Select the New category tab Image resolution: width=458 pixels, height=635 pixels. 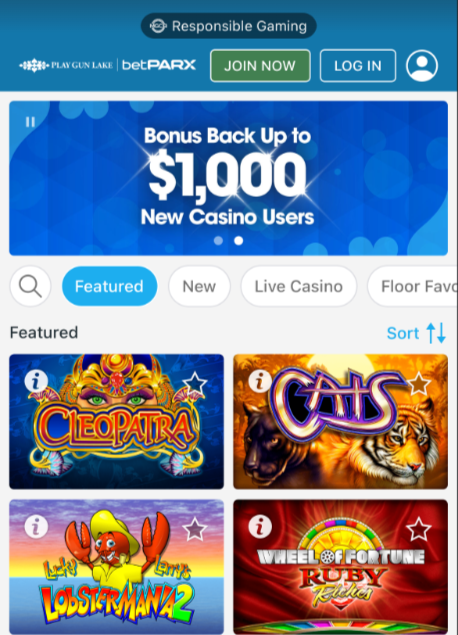[199, 286]
